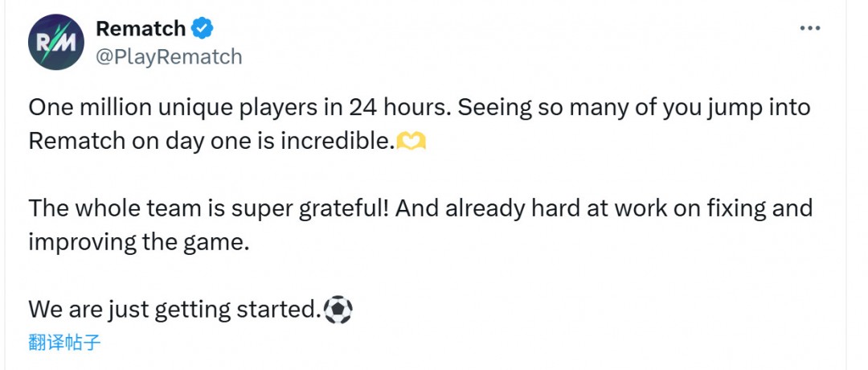Click the yellow heart hands emoji
The height and width of the screenshot is (370, 868).
coord(411,142)
